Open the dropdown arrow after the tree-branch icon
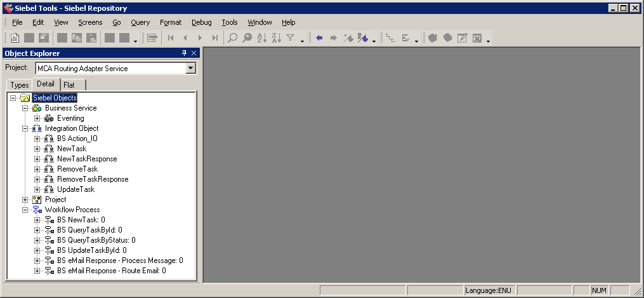The image size is (644, 298). [x=416, y=41]
